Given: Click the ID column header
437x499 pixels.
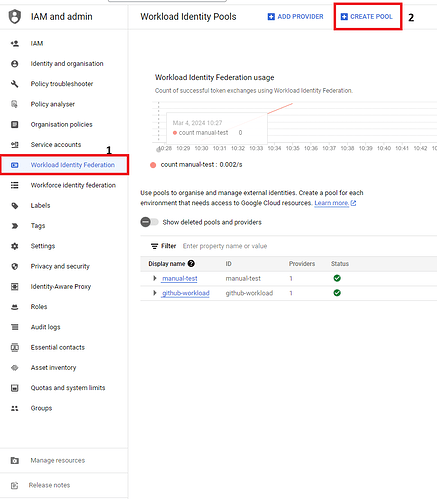Looking at the screenshot, I should click(228, 264).
